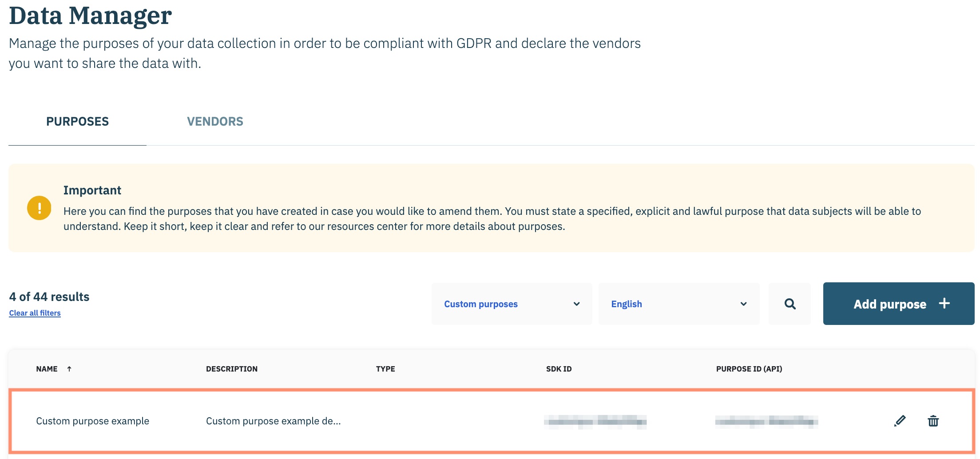The height and width of the screenshot is (459, 980).
Task: Click the NAME sort arrow icon
Action: (69, 369)
